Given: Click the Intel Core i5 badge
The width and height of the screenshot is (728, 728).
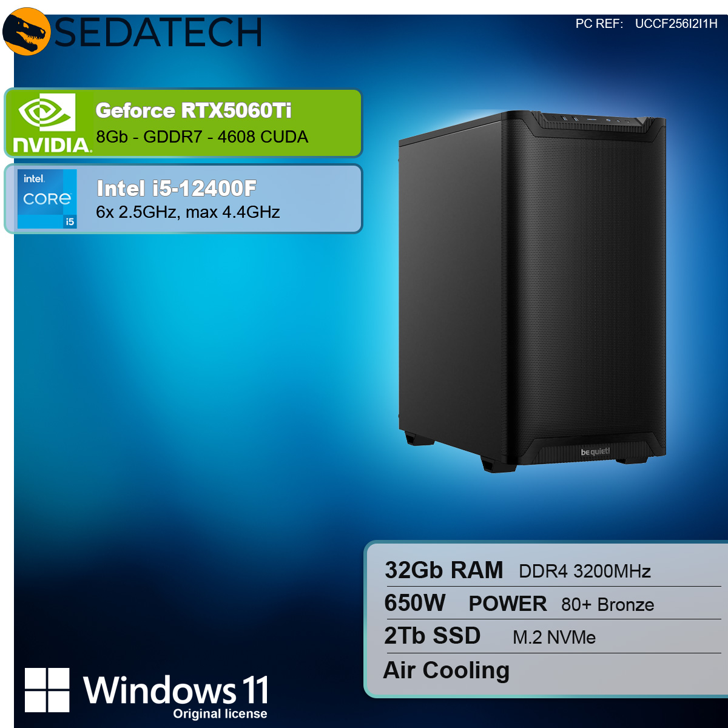Looking at the screenshot, I should tap(47, 199).
